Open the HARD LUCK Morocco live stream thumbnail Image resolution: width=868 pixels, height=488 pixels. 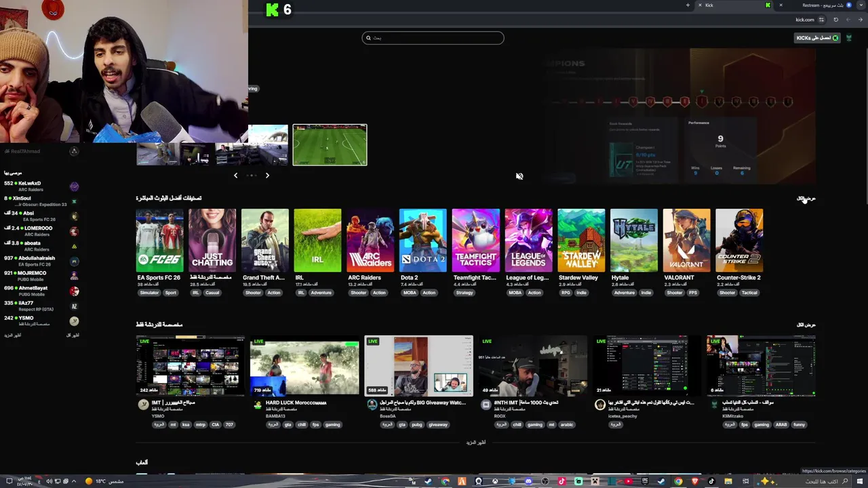pos(304,365)
